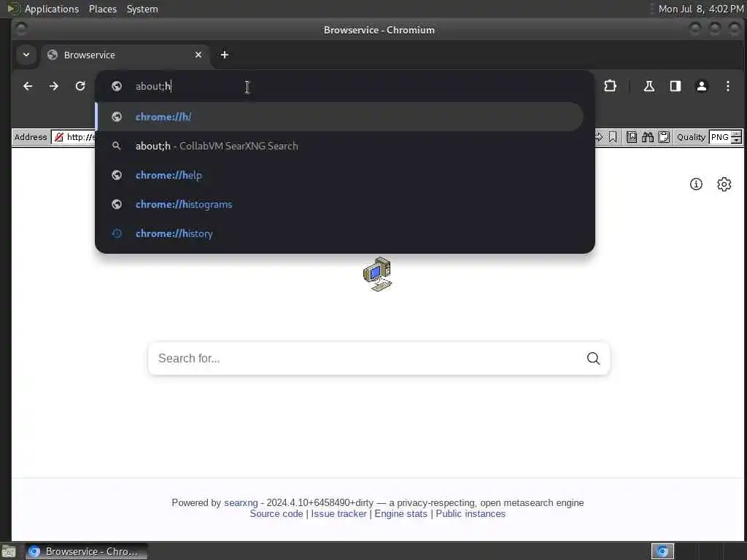Click the Browservice Address field

pos(74,137)
